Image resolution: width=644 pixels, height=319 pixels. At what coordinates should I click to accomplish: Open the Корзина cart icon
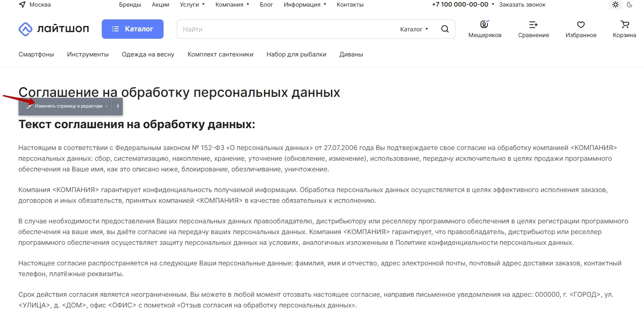[624, 24]
